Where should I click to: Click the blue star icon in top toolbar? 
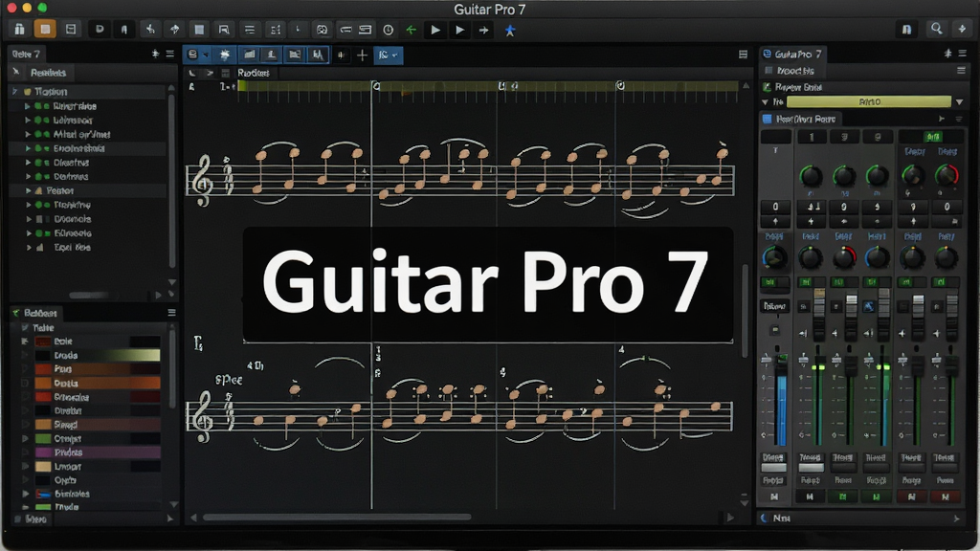(x=510, y=30)
